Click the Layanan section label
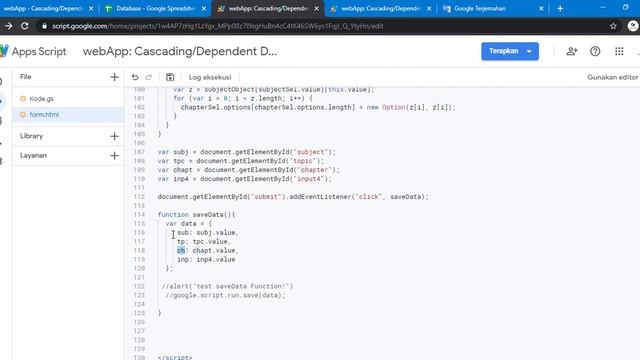 point(33,156)
